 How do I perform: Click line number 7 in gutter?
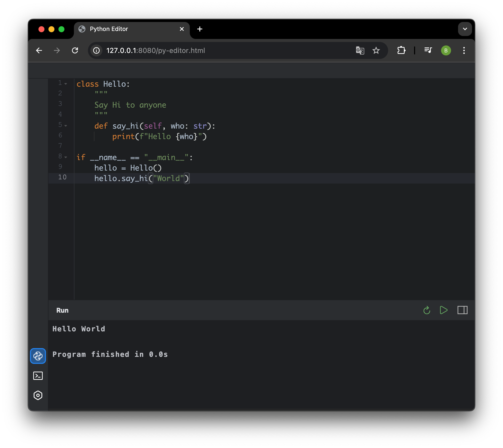[x=60, y=146]
